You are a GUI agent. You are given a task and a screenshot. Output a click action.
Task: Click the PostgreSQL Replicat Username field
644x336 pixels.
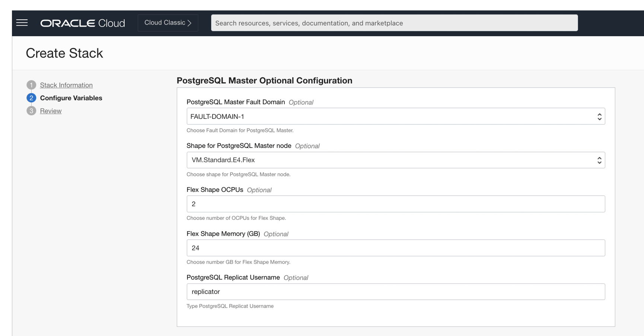pyautogui.click(x=396, y=292)
